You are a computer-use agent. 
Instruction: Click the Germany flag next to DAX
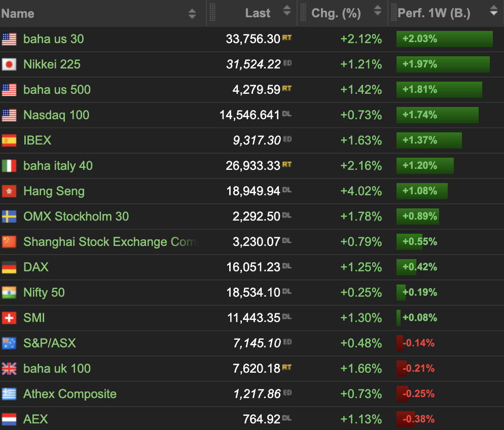click(9, 267)
